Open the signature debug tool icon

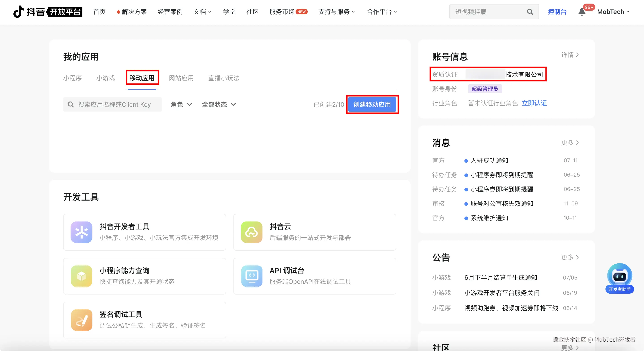82,320
